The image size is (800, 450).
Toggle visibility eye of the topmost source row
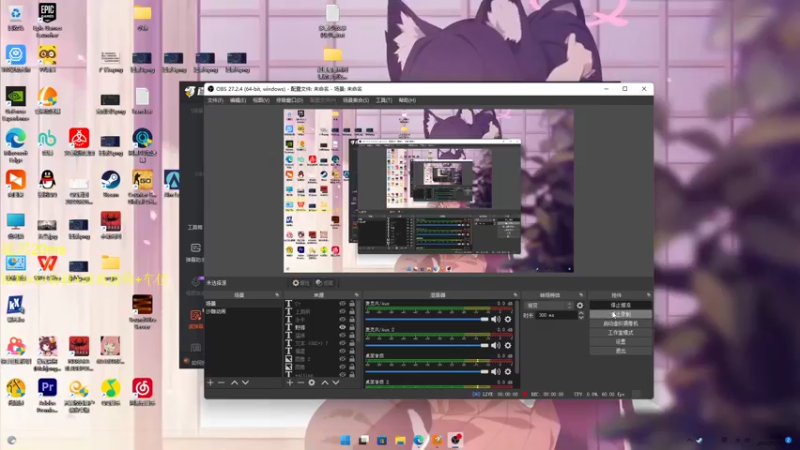point(342,304)
